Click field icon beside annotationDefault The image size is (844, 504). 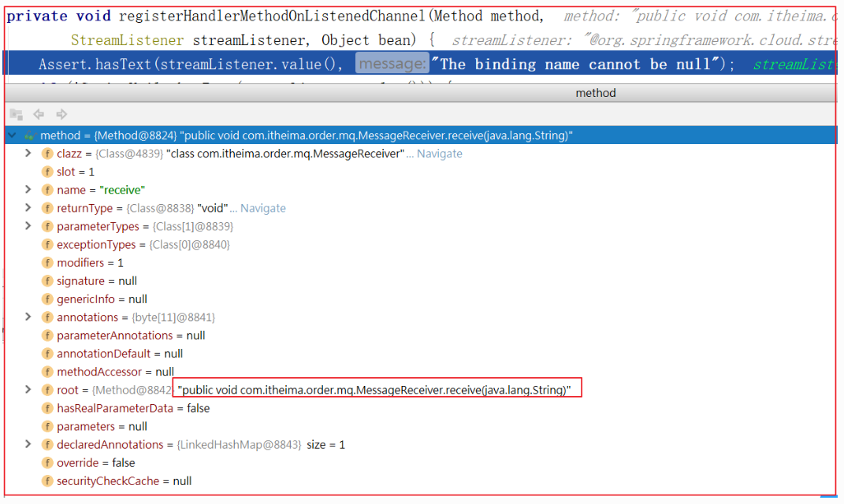(47, 354)
